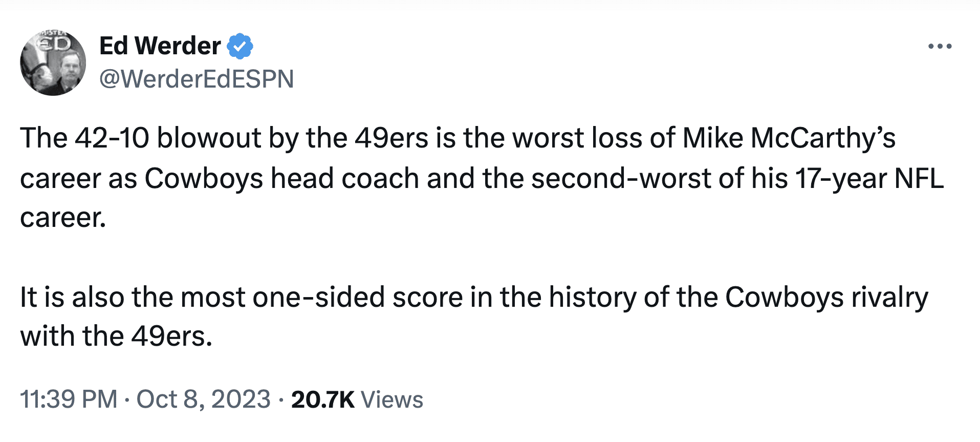The width and height of the screenshot is (980, 442).
Task: Click the Oct 8, 2023 date
Action: tap(203, 399)
